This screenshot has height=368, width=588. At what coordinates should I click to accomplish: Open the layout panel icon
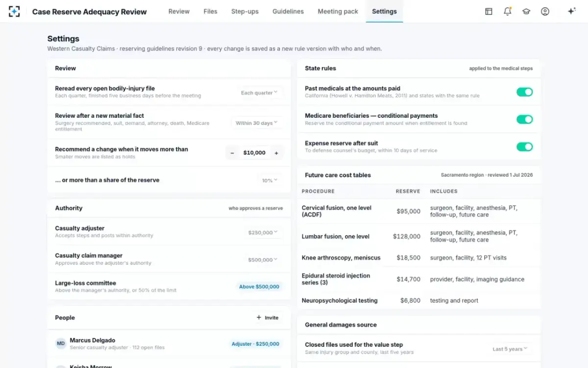point(489,11)
